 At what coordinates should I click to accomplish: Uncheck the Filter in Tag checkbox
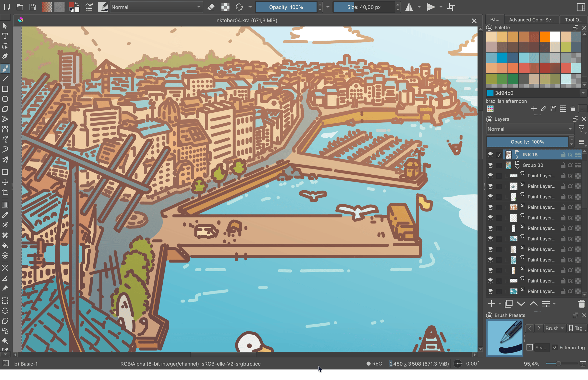coord(555,347)
